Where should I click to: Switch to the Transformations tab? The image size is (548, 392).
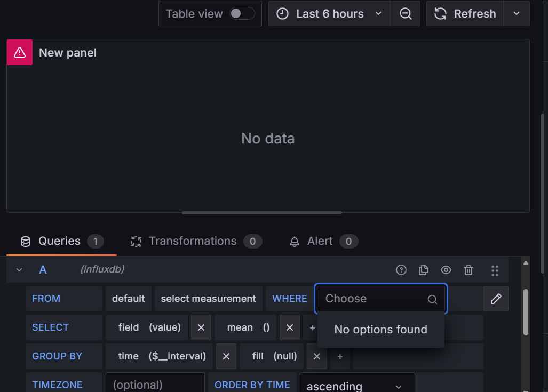(192, 241)
